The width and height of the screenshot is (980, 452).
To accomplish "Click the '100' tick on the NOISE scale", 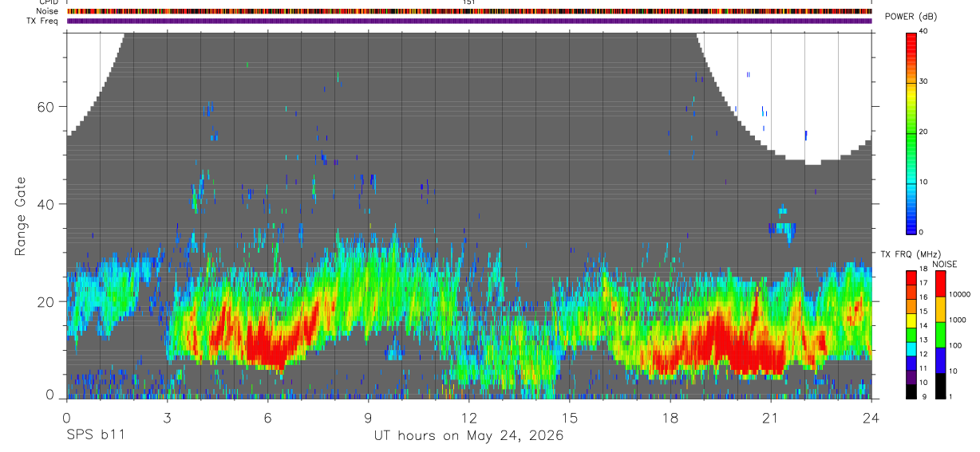I will (x=957, y=345).
